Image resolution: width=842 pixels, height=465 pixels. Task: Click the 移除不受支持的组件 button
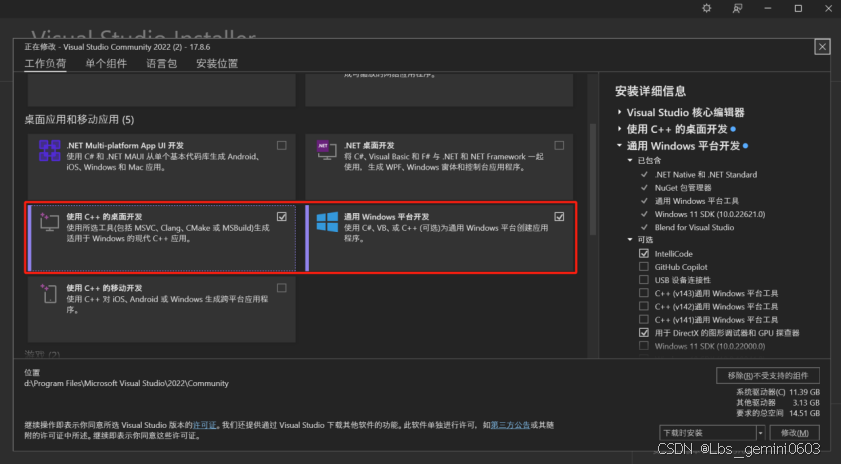[768, 375]
